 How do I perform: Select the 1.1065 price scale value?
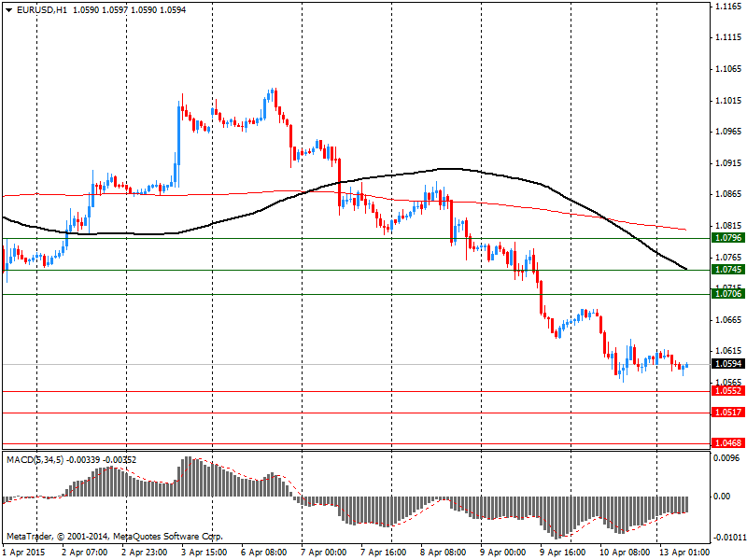728,68
